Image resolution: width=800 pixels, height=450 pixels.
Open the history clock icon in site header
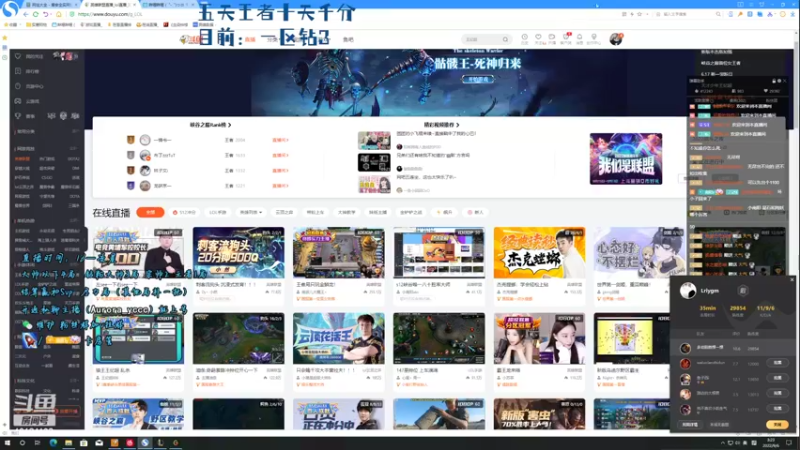pyautogui.click(x=524, y=37)
